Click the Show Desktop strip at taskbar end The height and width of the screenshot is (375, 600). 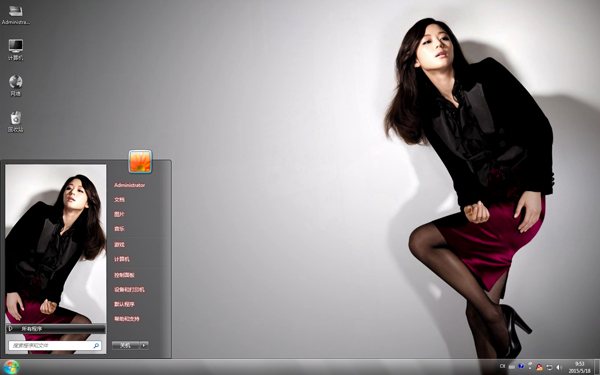click(x=597, y=367)
